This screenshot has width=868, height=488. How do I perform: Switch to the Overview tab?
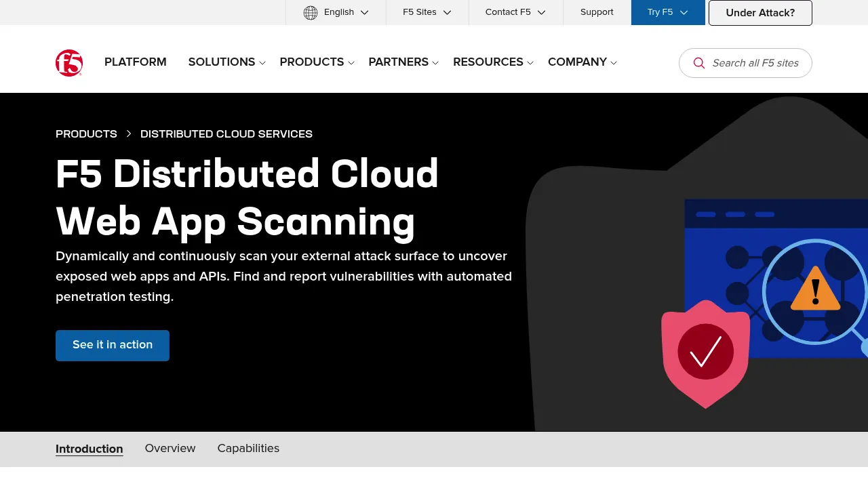(170, 448)
